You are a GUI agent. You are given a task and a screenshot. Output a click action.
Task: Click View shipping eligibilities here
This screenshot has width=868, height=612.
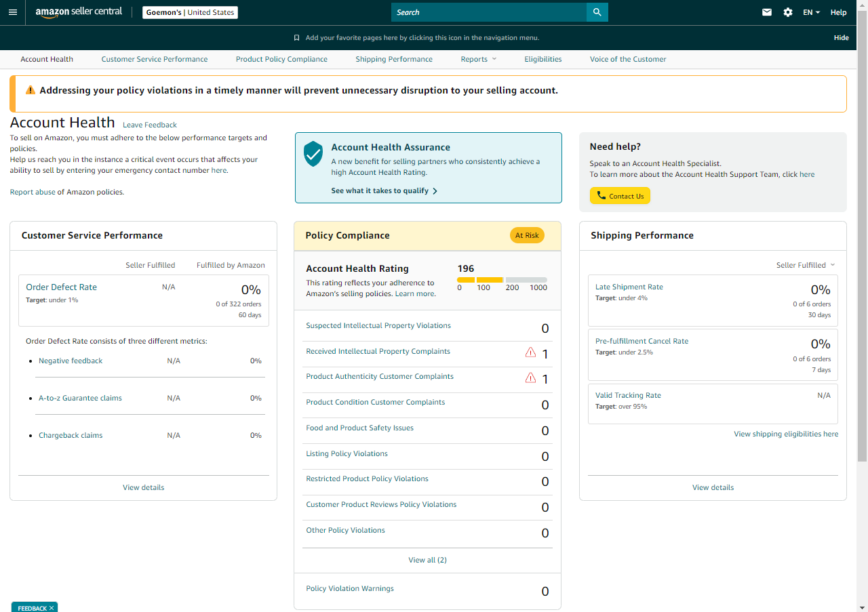pos(786,434)
